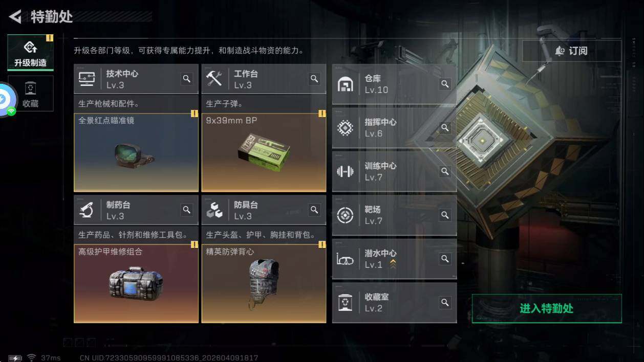The width and height of the screenshot is (644, 362).
Task: Open the 高级护甲维修组合 item card
Action: tap(136, 283)
